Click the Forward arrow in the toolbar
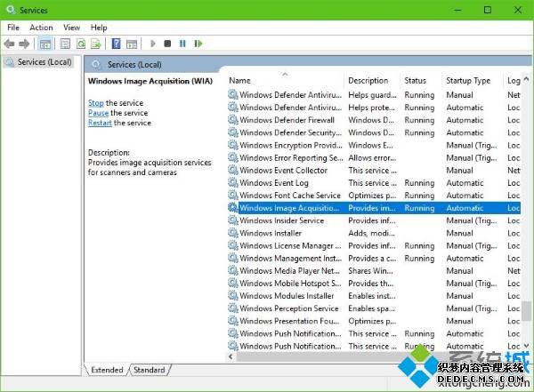Screen dimensions: 534x392 (24, 44)
